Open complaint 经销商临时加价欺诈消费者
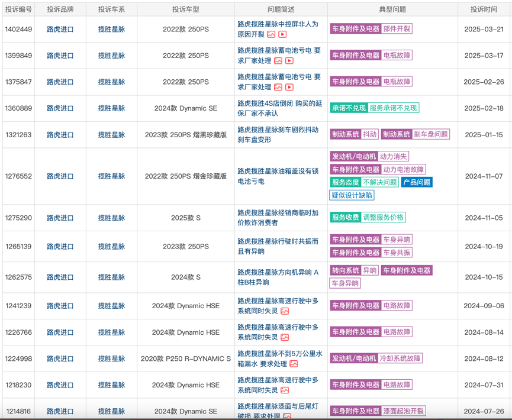Screen dimensions: 512x420 [278, 218]
